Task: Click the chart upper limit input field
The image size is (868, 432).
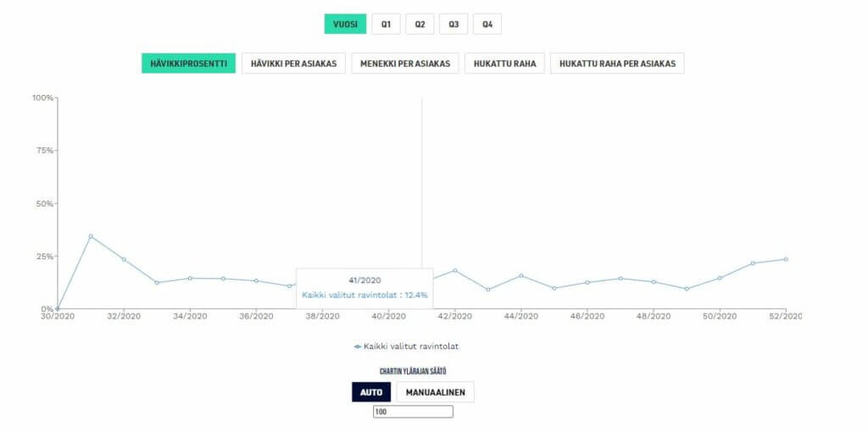Action: tap(413, 412)
